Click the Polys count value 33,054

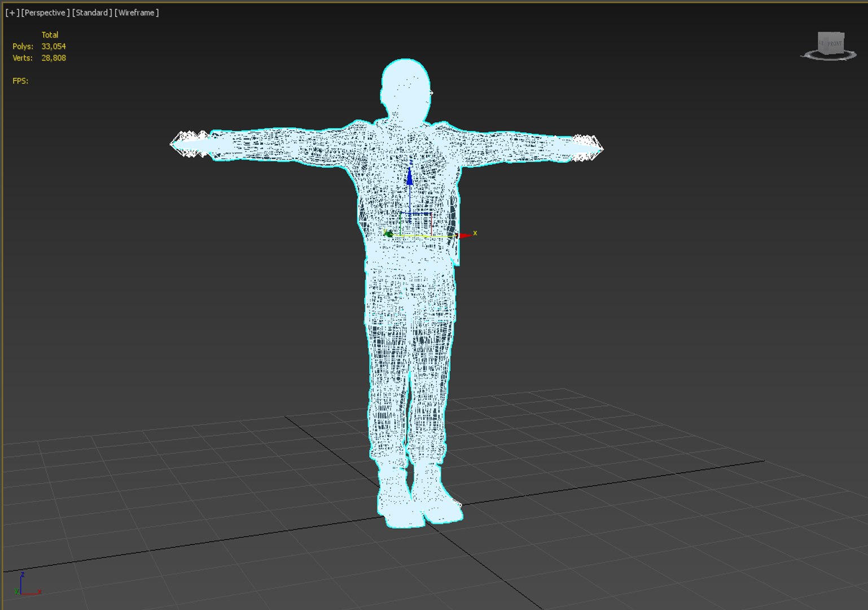[54, 46]
